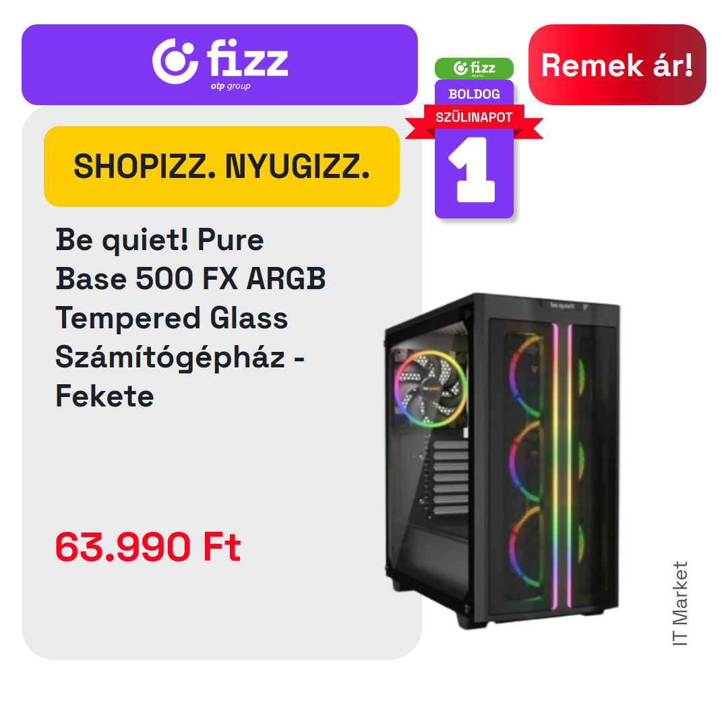The width and height of the screenshot is (728, 728).
Task: Open the Be quiet! Pure Base product title
Action: pyautogui.click(x=190, y=318)
